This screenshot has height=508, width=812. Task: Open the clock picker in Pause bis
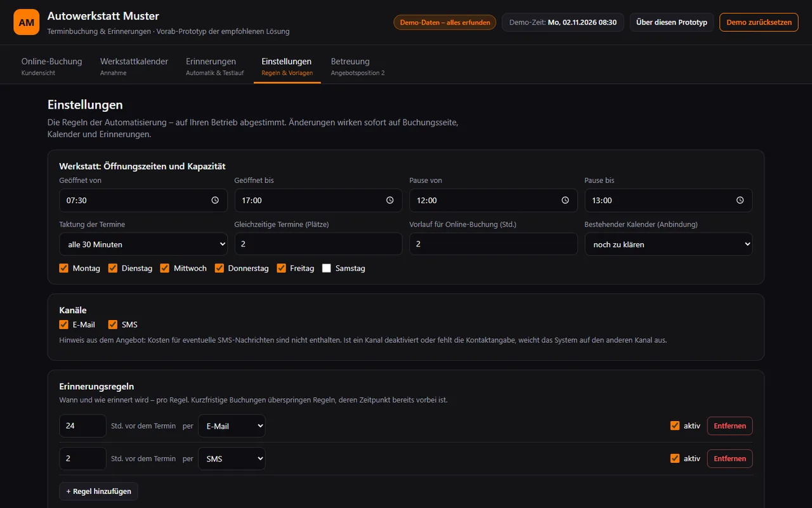(x=740, y=200)
